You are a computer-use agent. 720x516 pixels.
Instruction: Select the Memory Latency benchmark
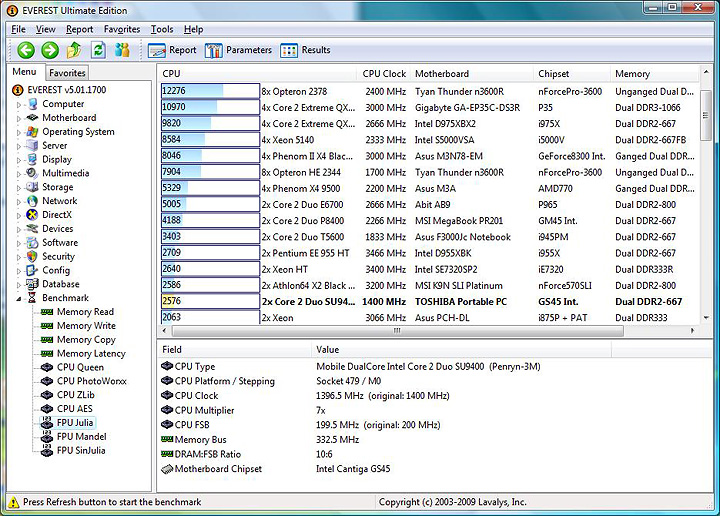click(x=91, y=353)
